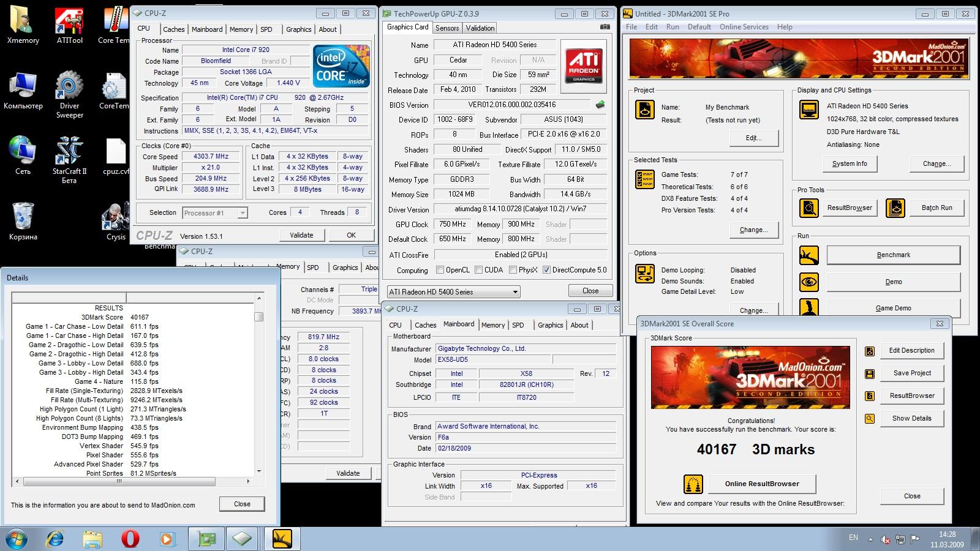Screen dimensions: 980x551
Task: Click Online ResultBrowser button
Action: pyautogui.click(x=762, y=484)
